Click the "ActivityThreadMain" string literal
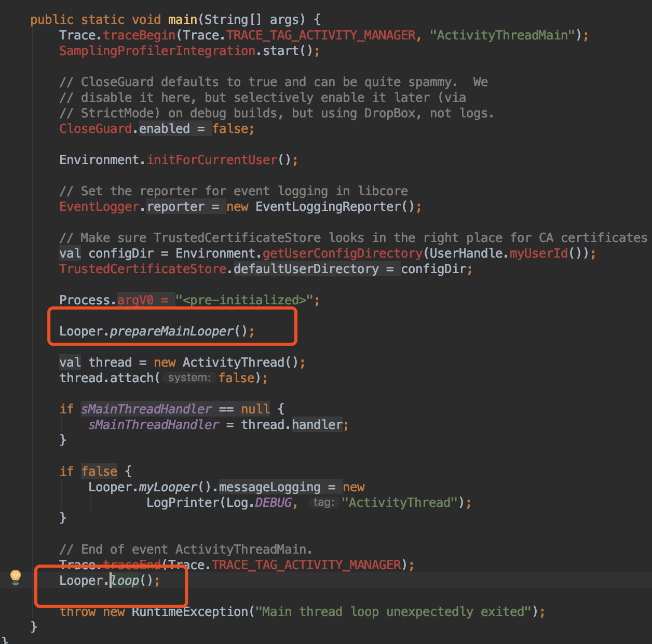This screenshot has width=652, height=644. click(502, 35)
